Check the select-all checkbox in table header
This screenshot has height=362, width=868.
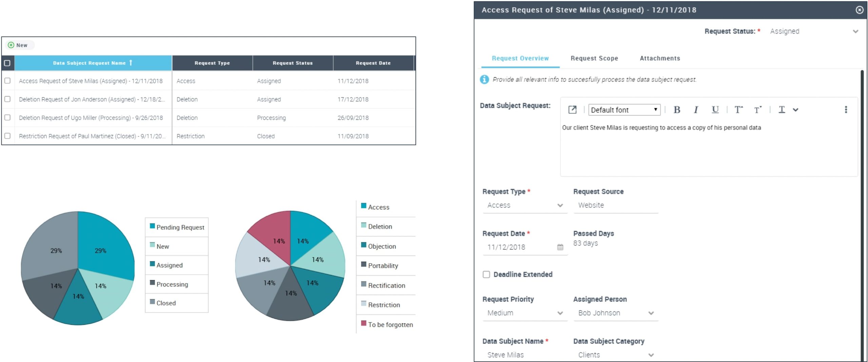pos(7,63)
